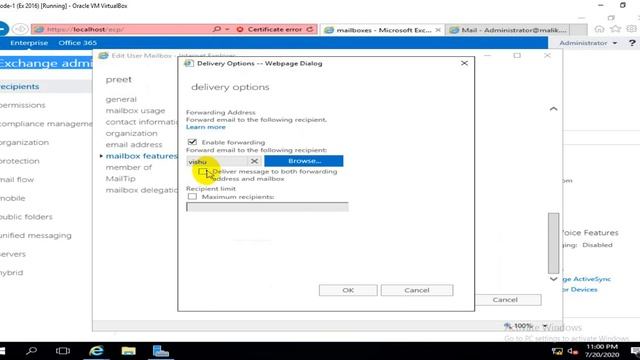Click the volume icon in system tray
640x360 pixels.
point(573,351)
